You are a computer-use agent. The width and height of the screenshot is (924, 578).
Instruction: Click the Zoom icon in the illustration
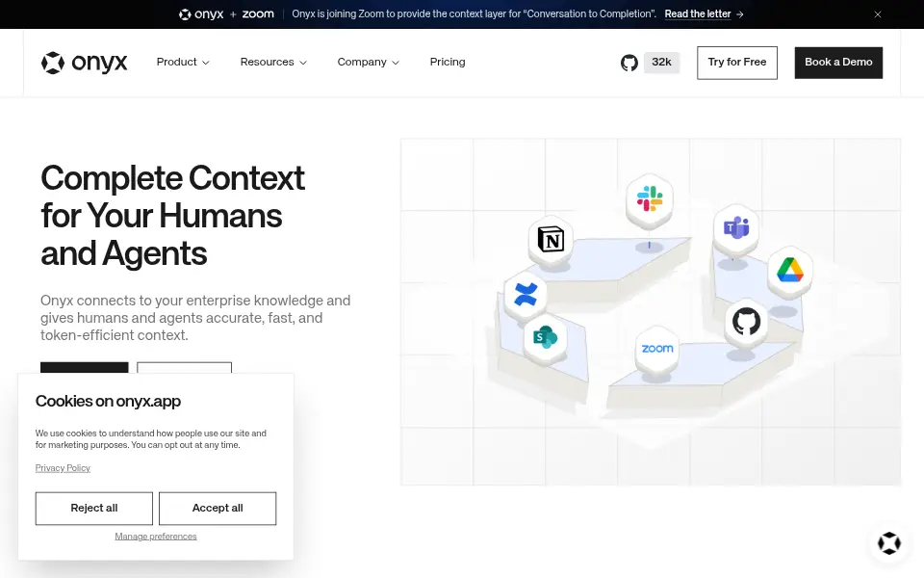click(x=657, y=349)
